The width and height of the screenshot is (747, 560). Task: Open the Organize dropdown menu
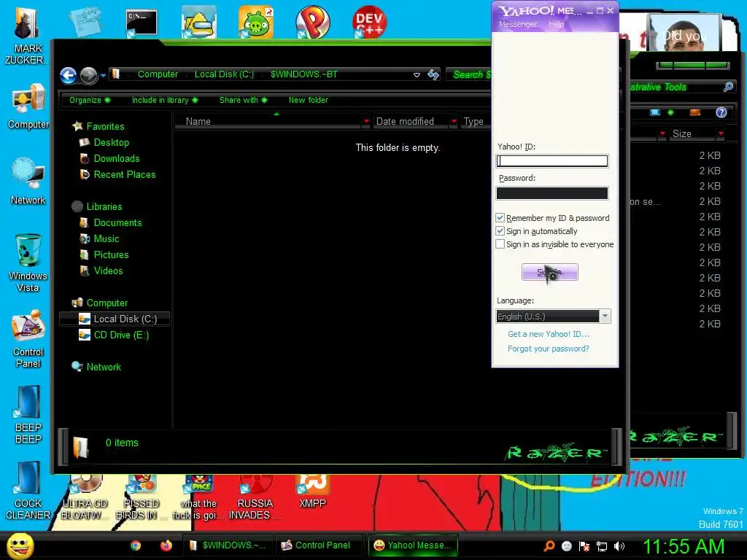click(90, 100)
